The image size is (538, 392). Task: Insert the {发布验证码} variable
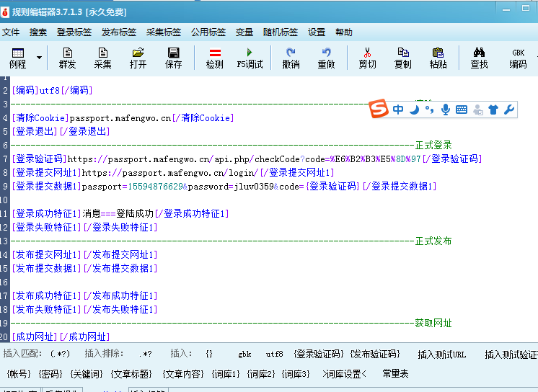(375, 354)
